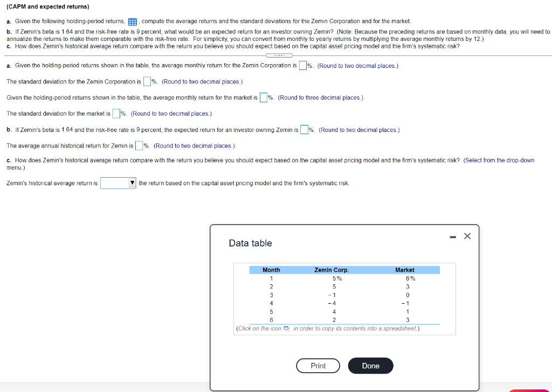552x392 pixels.
Task: Click the Print button
Action: 318,366
